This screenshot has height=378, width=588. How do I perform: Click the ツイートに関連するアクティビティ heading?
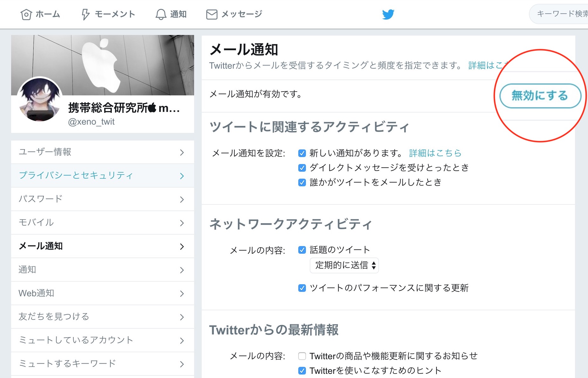point(309,127)
